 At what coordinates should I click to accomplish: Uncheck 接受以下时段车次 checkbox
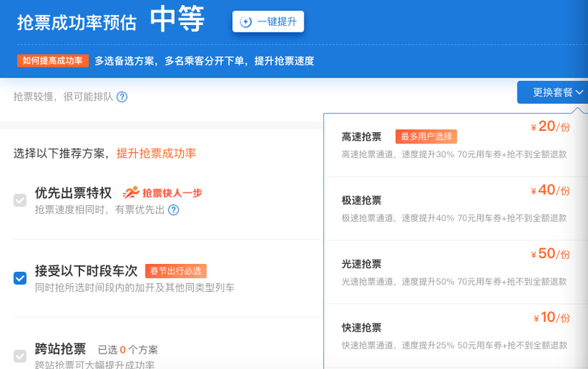coord(21,279)
